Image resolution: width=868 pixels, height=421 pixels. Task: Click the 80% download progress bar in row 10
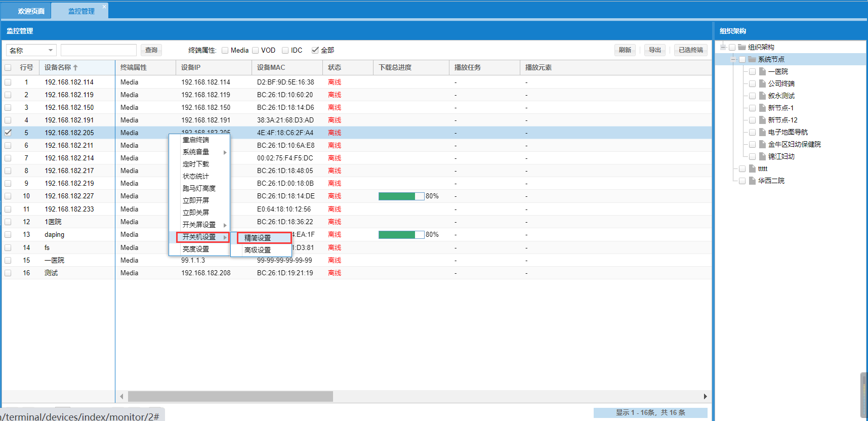(401, 196)
